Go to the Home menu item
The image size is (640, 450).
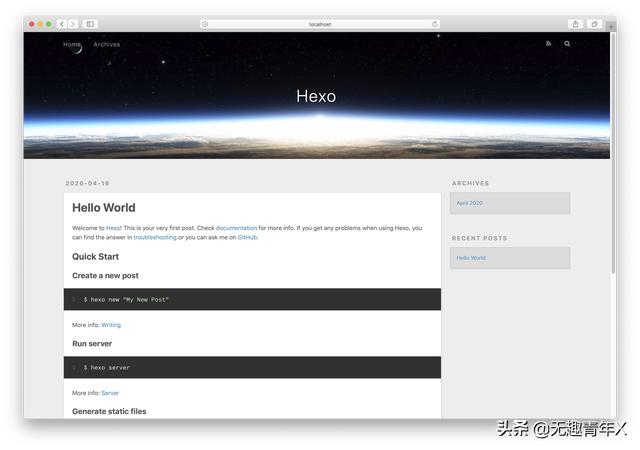pyautogui.click(x=72, y=44)
